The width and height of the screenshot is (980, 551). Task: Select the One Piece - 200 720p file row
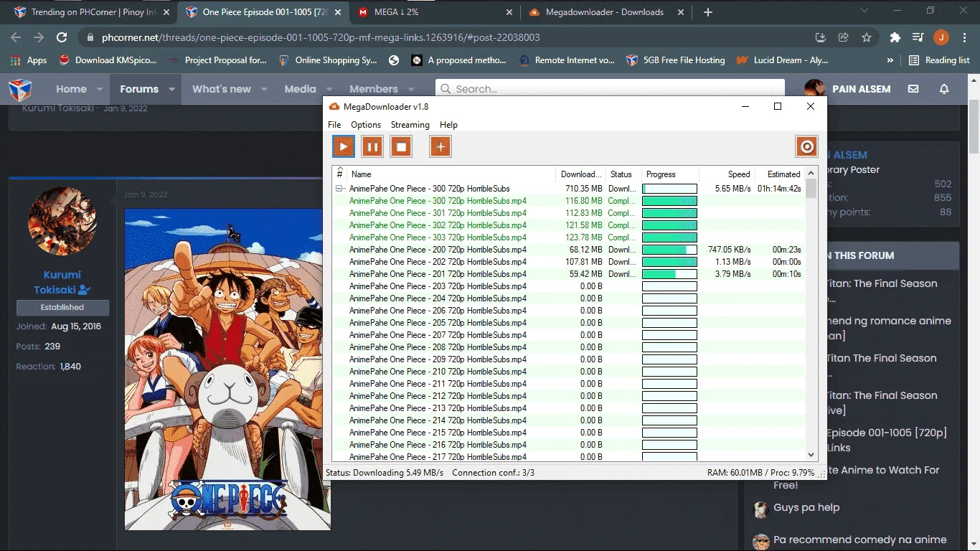[x=568, y=250]
